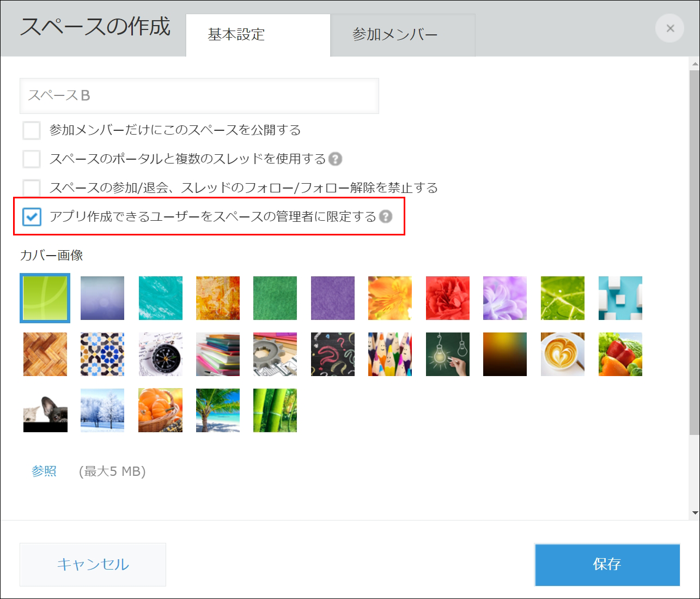Viewport: 700px width, 599px height.
Task: Select the bamboo cover image thumbnail
Action: coord(275,410)
